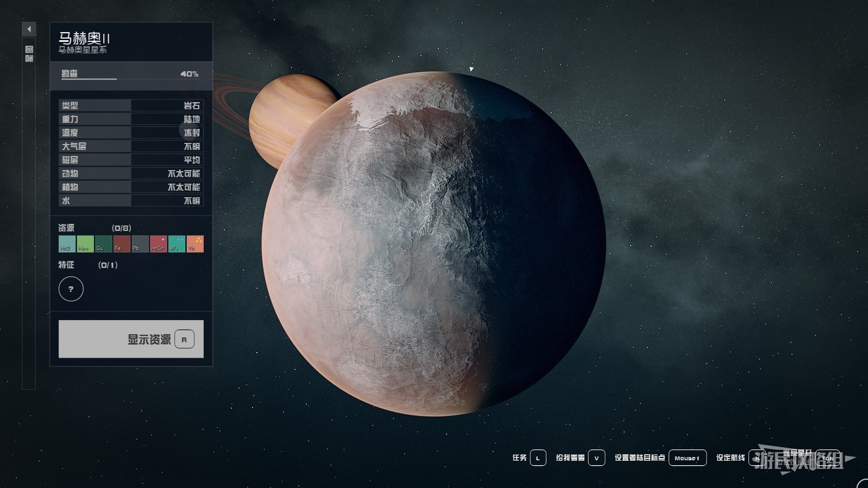Click the 温度 冰封 row

[x=131, y=133]
